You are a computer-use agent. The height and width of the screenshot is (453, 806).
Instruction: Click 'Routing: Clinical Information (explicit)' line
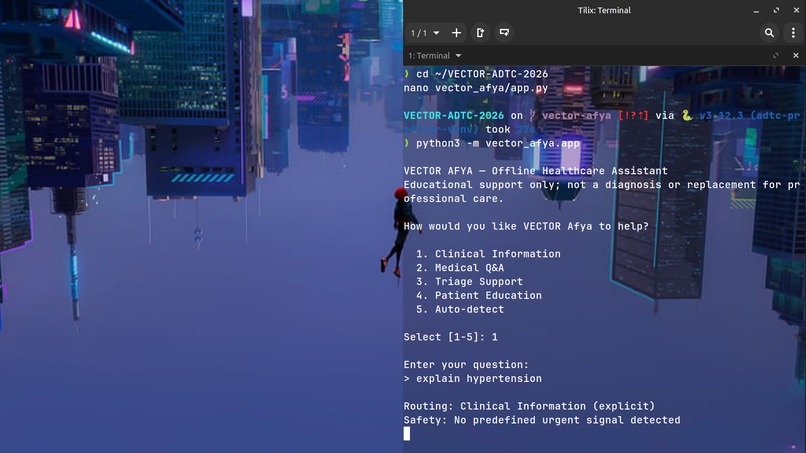pyautogui.click(x=529, y=406)
